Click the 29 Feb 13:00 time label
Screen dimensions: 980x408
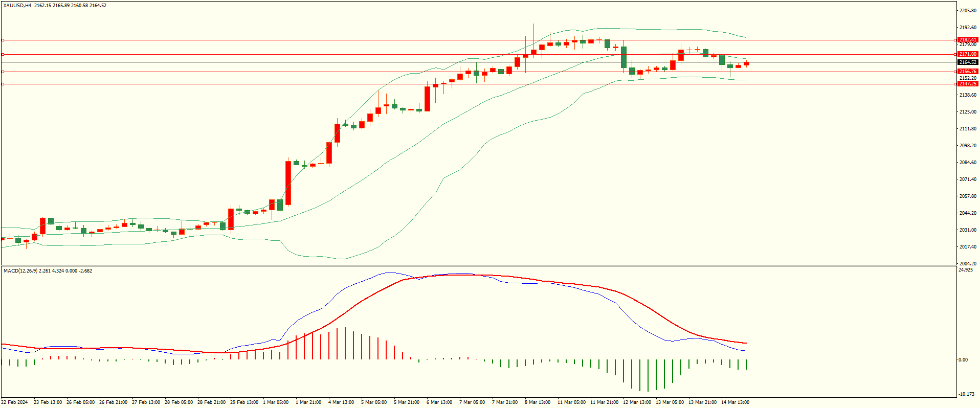244,402
